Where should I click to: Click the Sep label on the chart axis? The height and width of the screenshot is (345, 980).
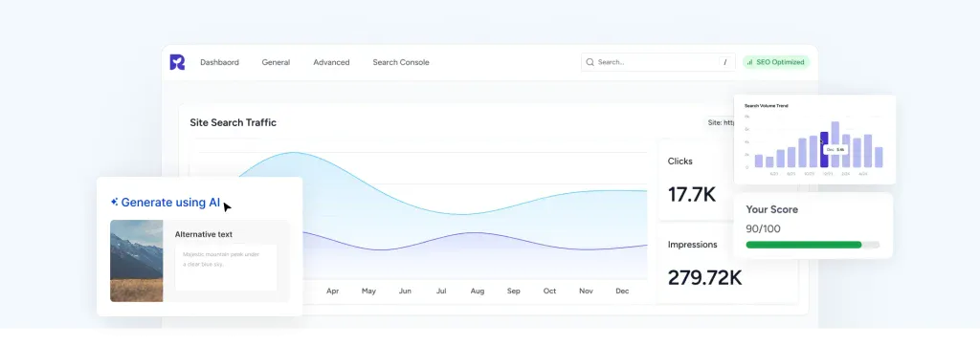tap(514, 291)
